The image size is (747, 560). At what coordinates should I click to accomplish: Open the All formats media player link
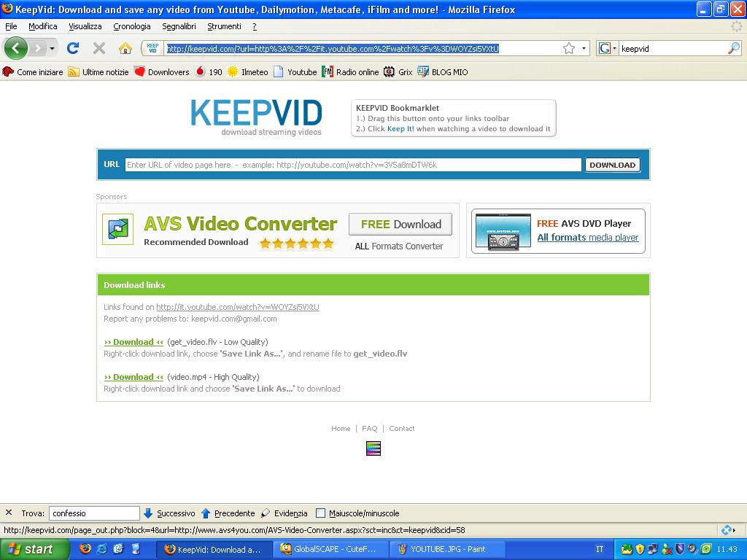pos(588,237)
